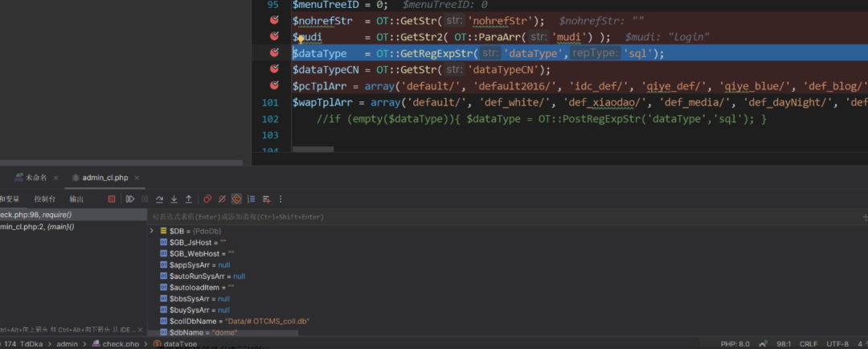
Task: Stop the debug session with red square
Action: coord(111,199)
